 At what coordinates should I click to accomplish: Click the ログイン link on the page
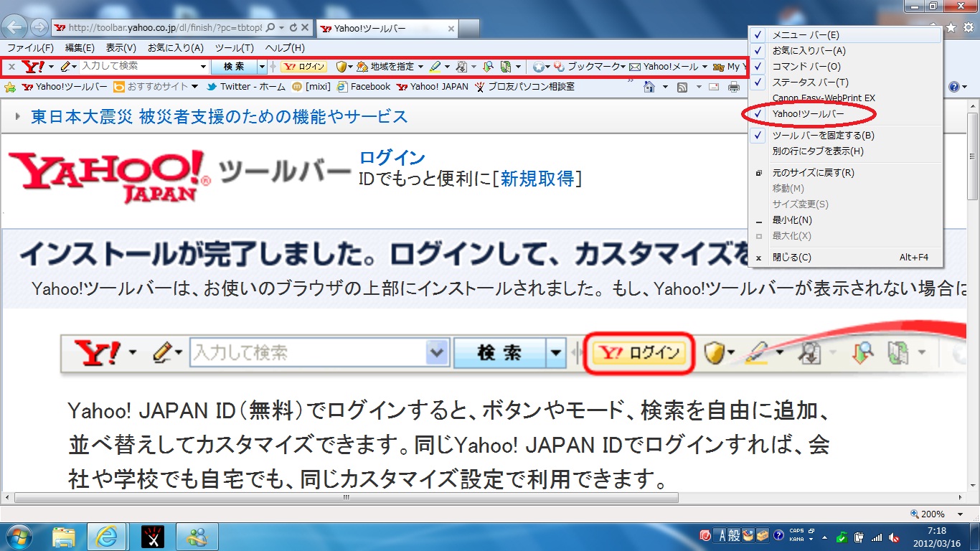point(392,158)
